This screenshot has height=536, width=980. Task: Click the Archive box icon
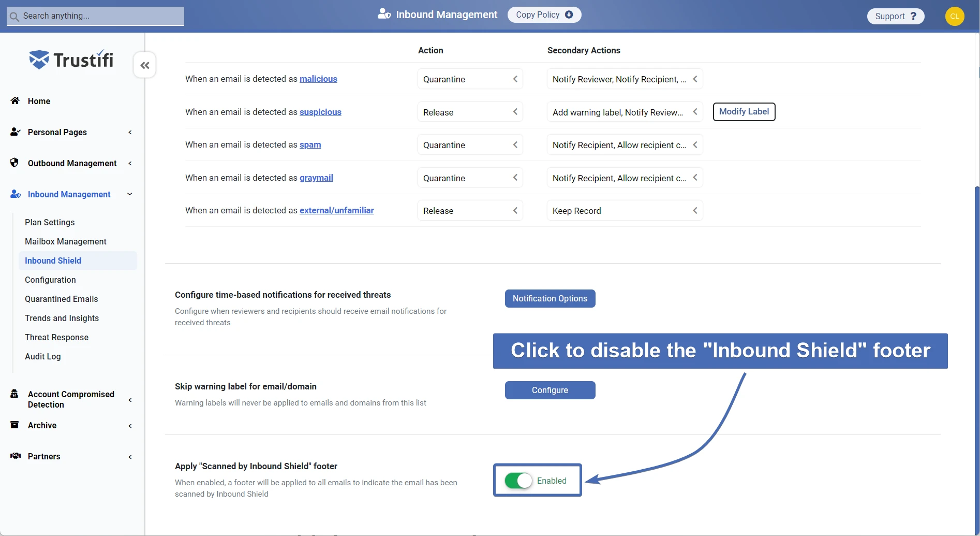click(x=14, y=425)
